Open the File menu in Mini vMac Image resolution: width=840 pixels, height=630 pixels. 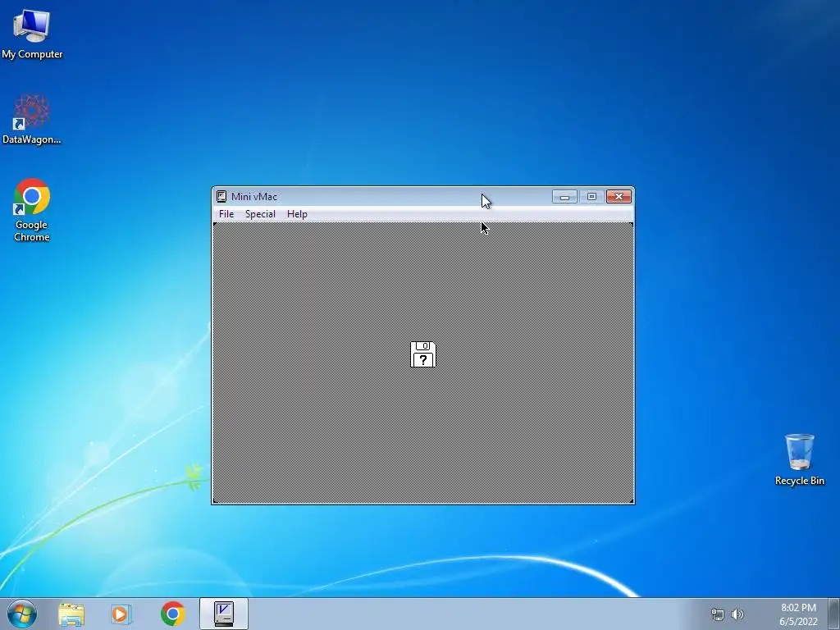click(x=226, y=214)
